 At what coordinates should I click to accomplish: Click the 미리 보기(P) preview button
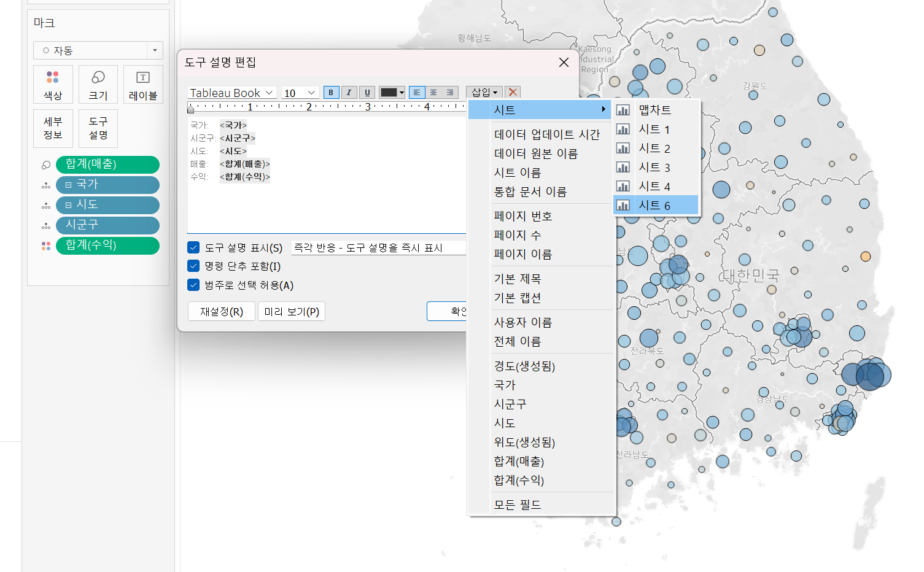[x=292, y=311]
